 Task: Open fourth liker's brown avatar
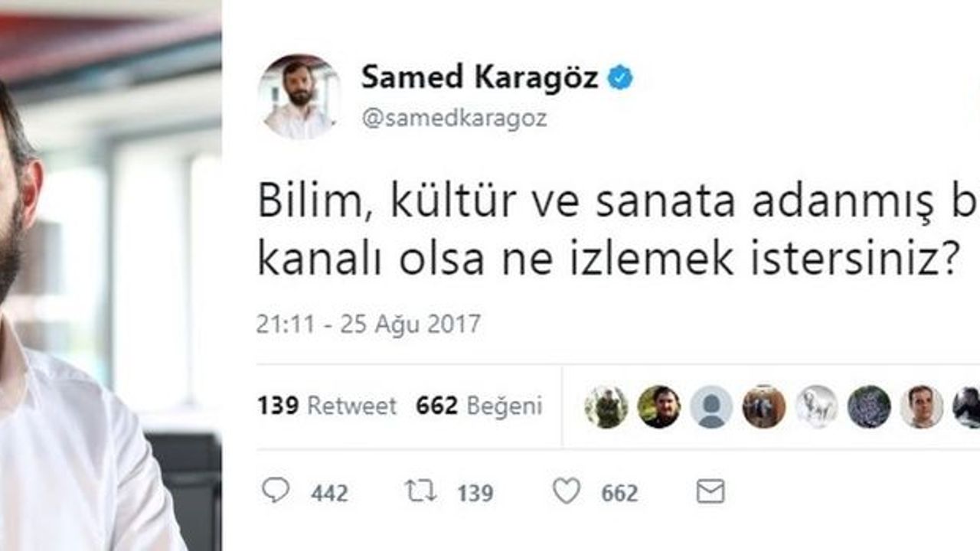pyautogui.click(x=764, y=406)
